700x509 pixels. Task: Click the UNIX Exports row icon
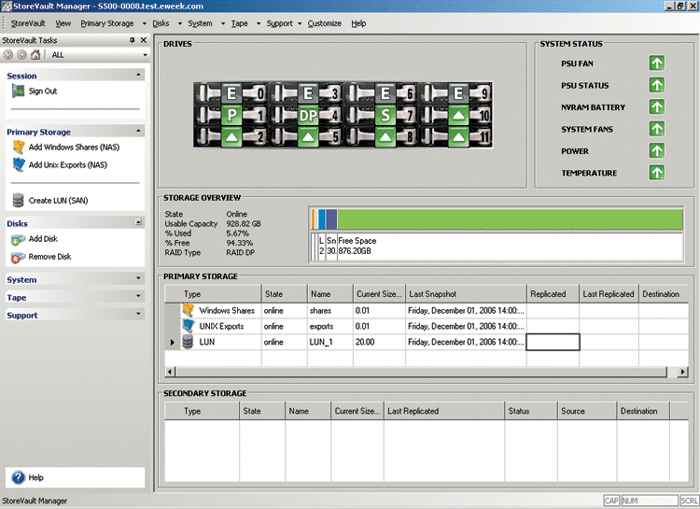[x=188, y=325]
